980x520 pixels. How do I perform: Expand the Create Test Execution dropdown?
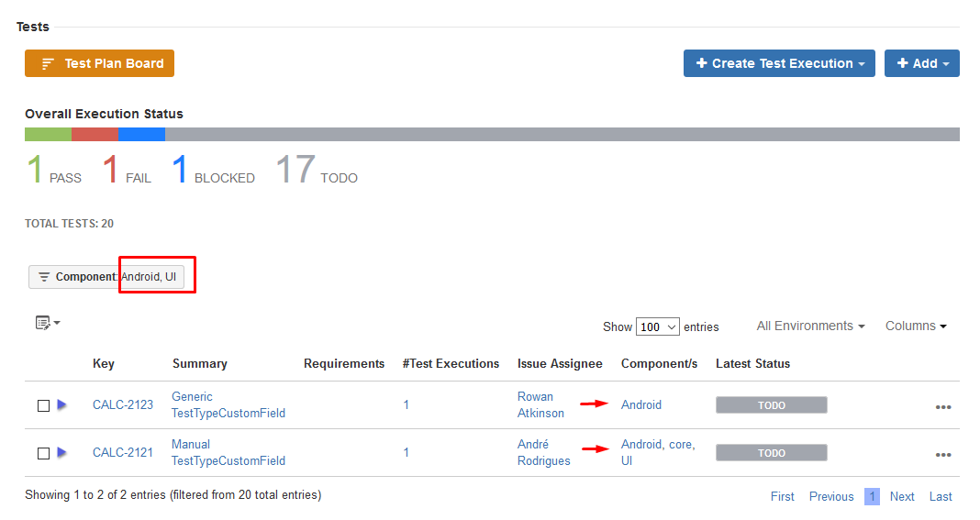pyautogui.click(x=779, y=63)
